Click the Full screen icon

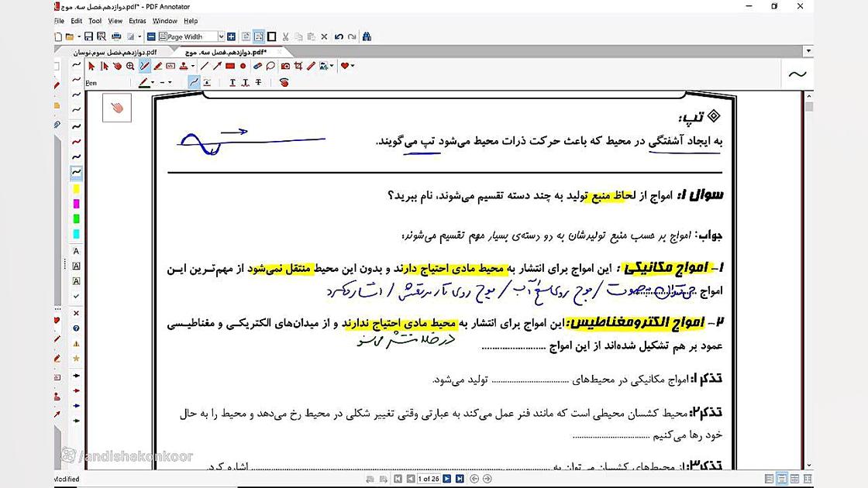coord(272,36)
